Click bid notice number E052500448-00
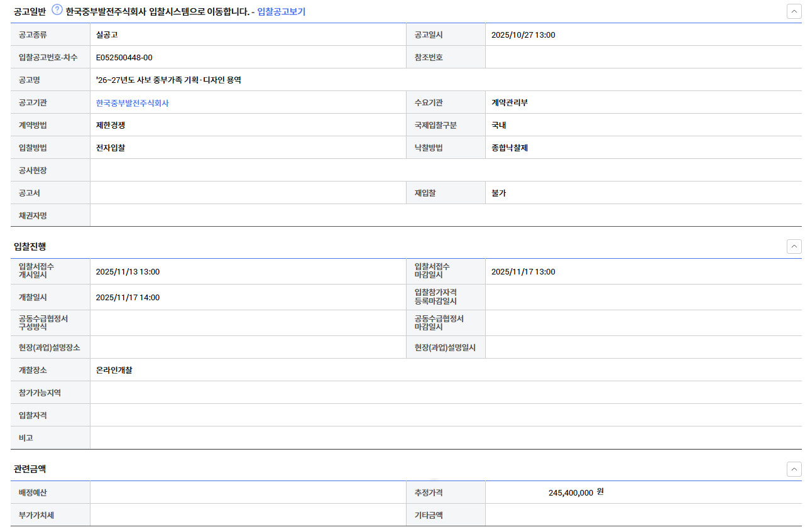Image resolution: width=810 pixels, height=532 pixels. coord(124,58)
